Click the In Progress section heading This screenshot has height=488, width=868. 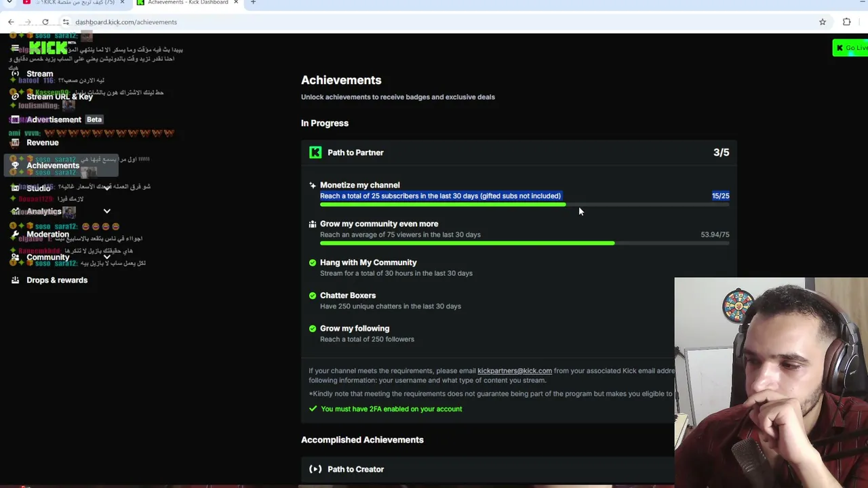coord(325,123)
